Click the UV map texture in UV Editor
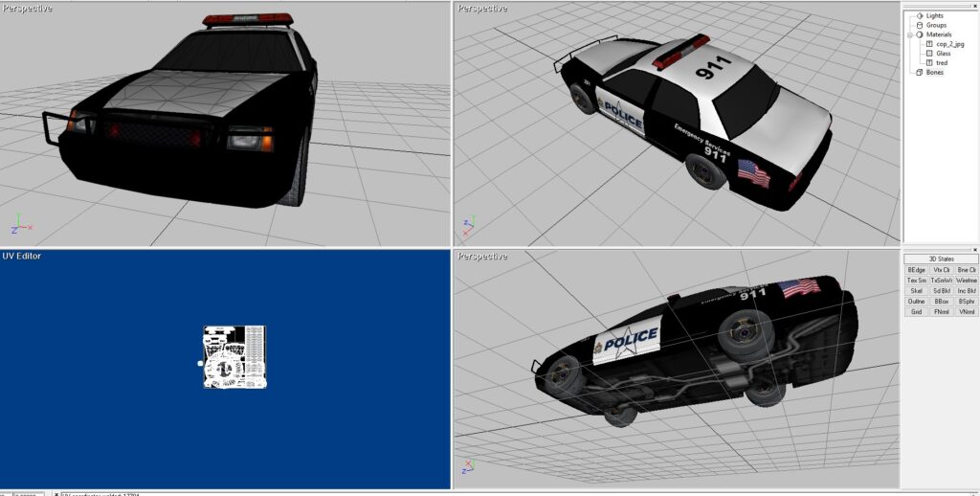The height and width of the screenshot is (496, 980). (x=234, y=356)
